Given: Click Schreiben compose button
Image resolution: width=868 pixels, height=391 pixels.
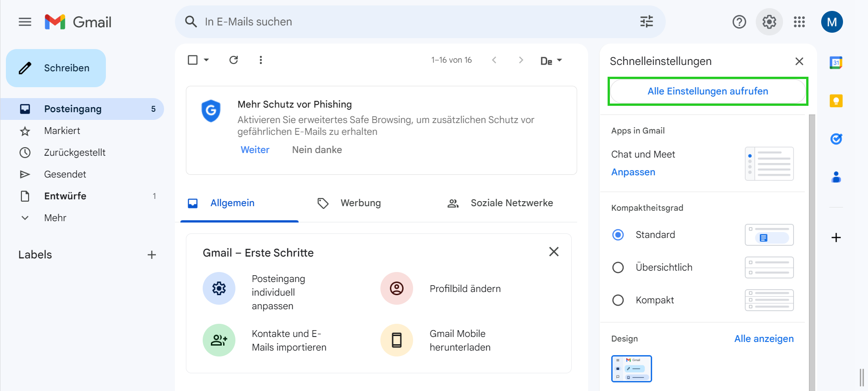Looking at the screenshot, I should point(56,68).
